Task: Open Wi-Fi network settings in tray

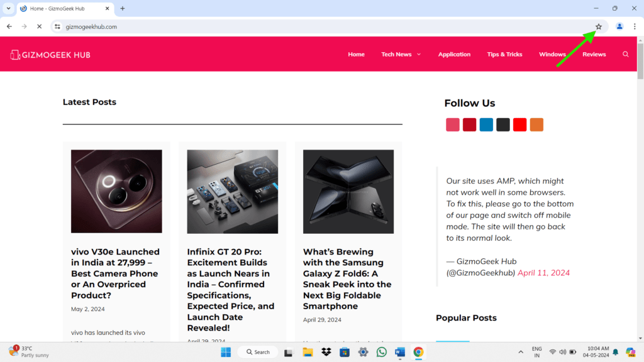Action: (553, 352)
